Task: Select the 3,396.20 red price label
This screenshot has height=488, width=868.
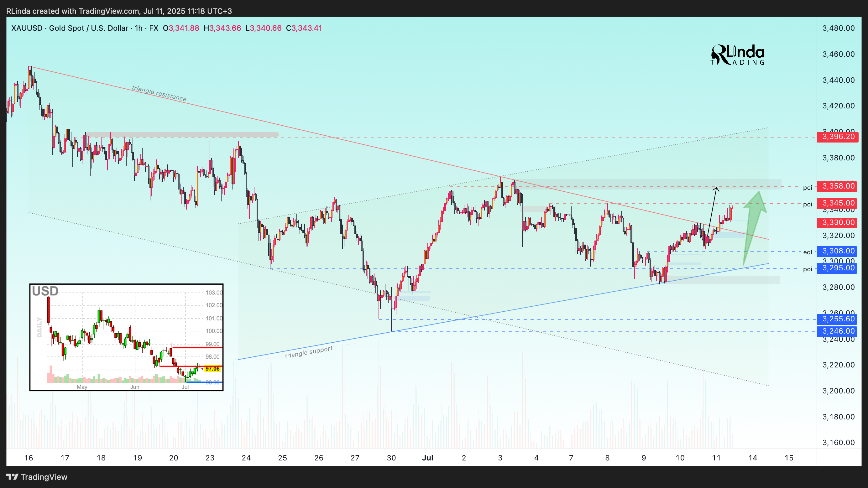Action: [x=838, y=137]
